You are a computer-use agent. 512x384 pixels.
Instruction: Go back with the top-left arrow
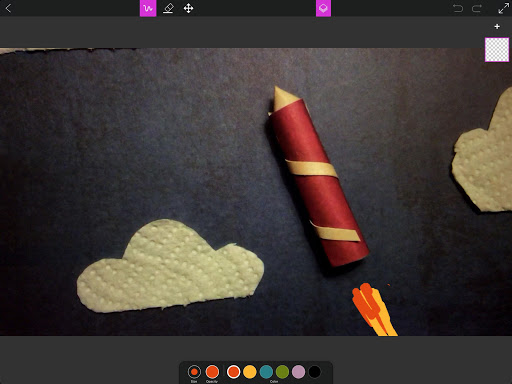pos(8,8)
